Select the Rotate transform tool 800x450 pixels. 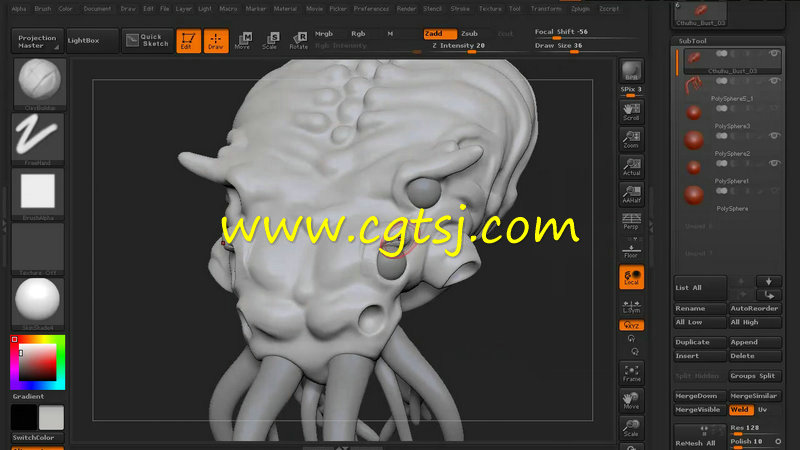click(x=298, y=41)
